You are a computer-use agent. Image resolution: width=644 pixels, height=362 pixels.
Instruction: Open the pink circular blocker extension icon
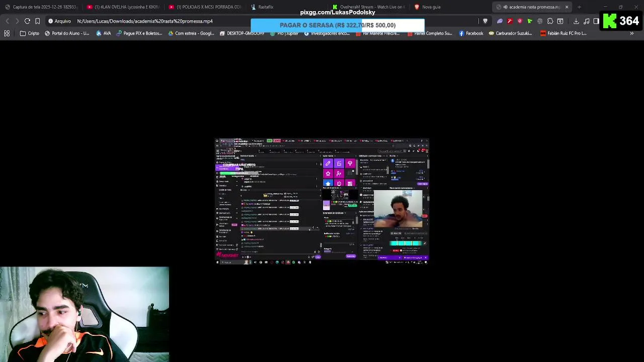click(x=520, y=21)
